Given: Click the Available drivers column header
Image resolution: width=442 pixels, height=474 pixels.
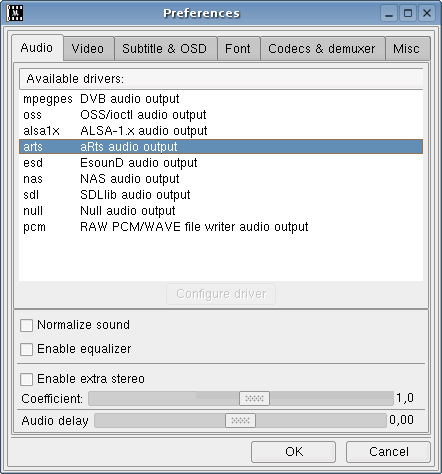Looking at the screenshot, I should pos(221,79).
